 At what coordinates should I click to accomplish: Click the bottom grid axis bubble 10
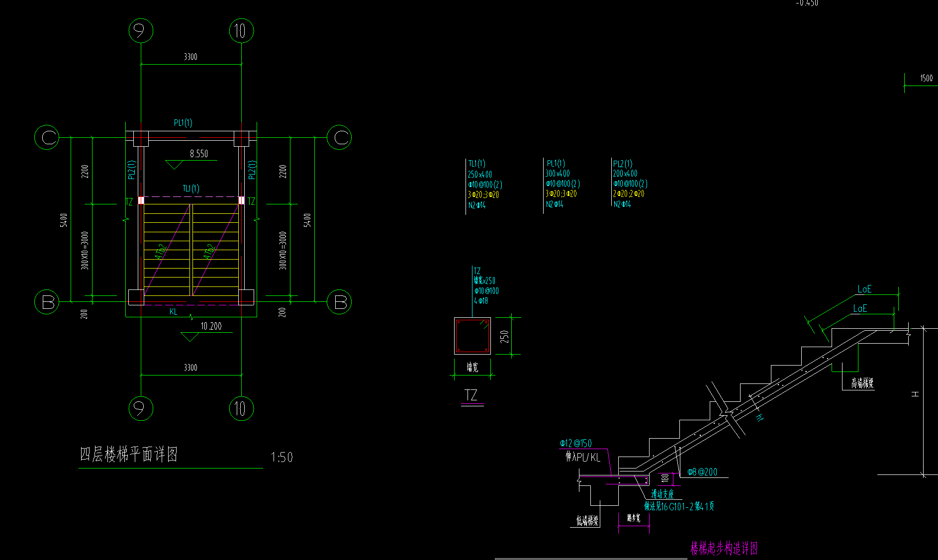241,408
